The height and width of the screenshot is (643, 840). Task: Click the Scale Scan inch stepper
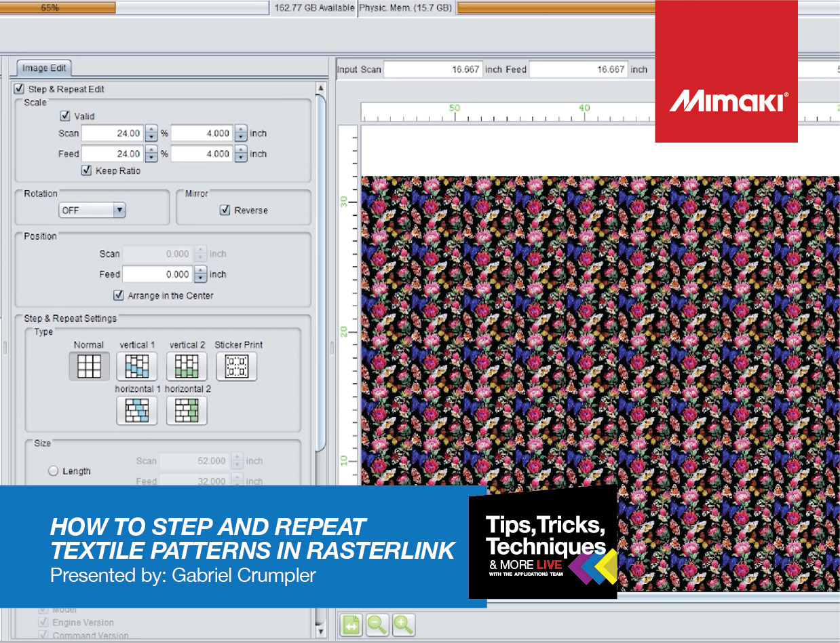pyautogui.click(x=241, y=134)
